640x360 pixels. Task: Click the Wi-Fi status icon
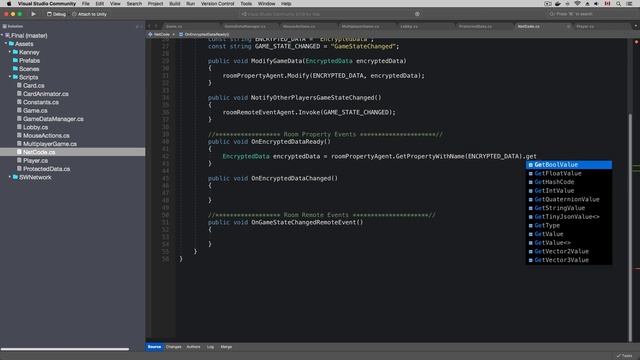click(x=577, y=4)
